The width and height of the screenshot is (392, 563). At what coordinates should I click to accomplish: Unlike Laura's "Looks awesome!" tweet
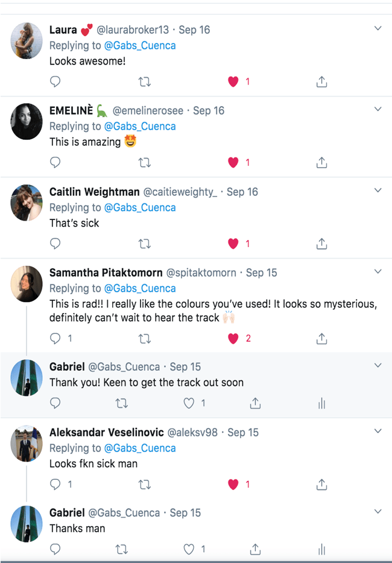point(233,81)
